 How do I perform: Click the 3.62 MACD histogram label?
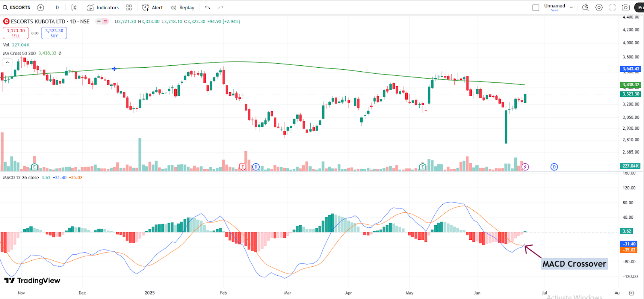(x=627, y=231)
